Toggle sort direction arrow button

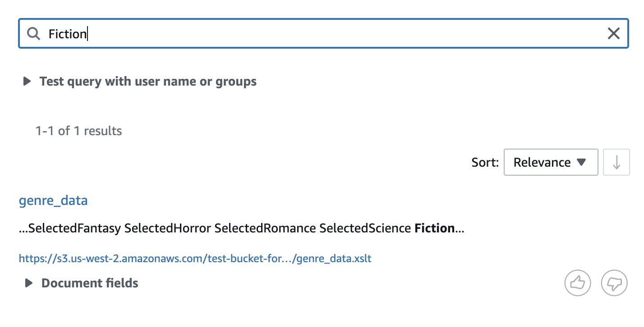[616, 162]
